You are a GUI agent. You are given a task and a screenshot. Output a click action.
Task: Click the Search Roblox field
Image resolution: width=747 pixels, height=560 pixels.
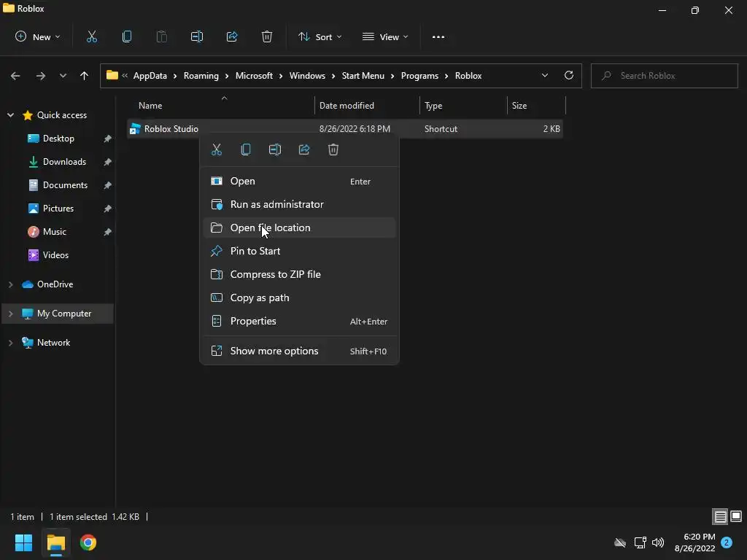coord(664,76)
